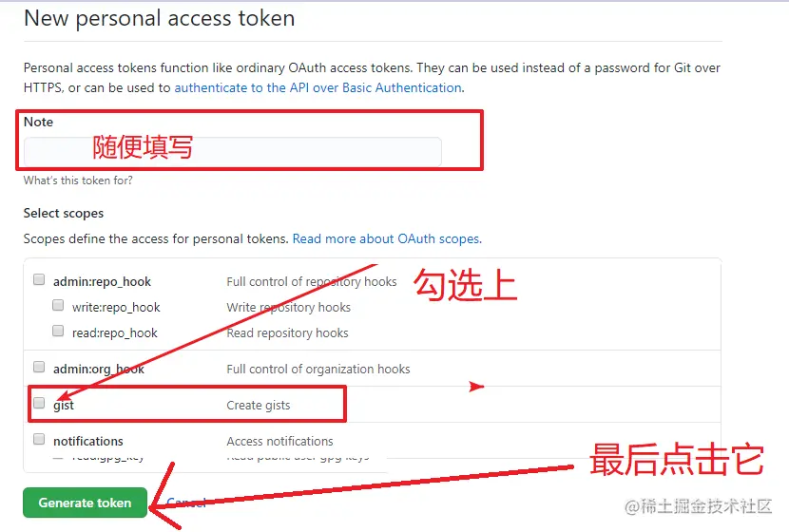Click the 'admin:repo_hook' label text
This screenshot has width=789, height=532.
[x=102, y=281]
